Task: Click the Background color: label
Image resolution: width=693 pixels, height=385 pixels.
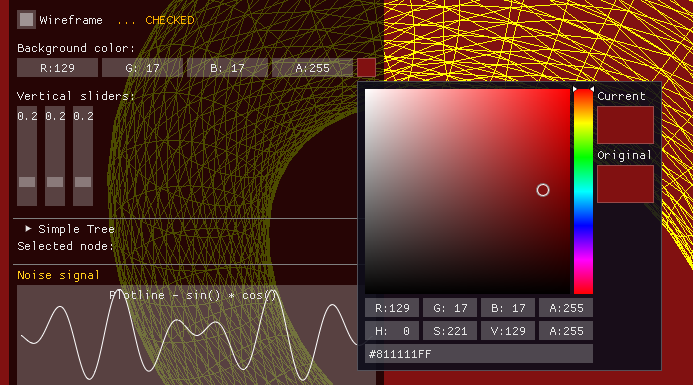Action: point(76,48)
